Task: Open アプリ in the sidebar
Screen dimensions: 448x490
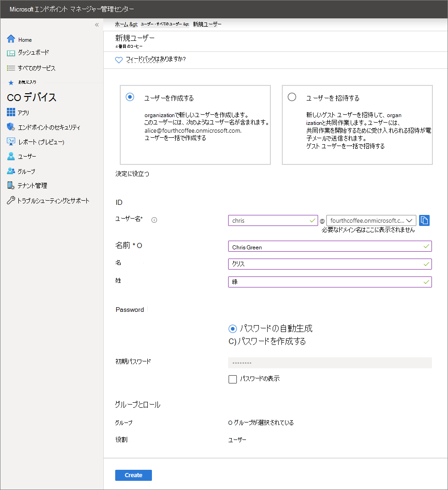Action: tap(23, 113)
